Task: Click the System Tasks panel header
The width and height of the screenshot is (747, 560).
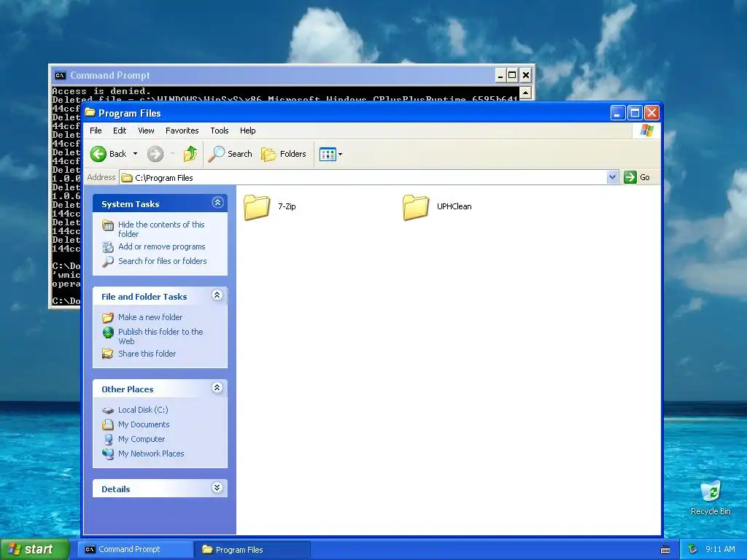Action: coord(160,203)
